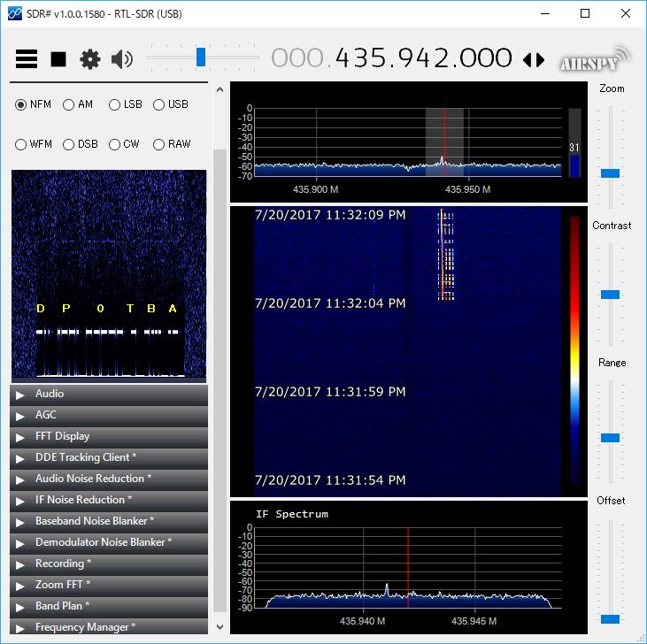This screenshot has height=644, width=647.
Task: Expand the Frequency Manager panel
Action: click(x=85, y=627)
